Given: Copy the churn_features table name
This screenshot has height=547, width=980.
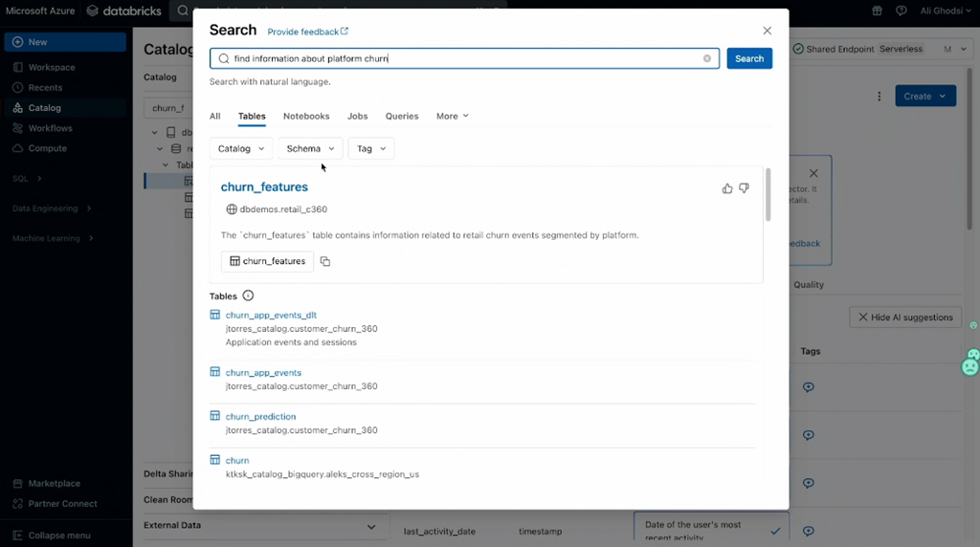Looking at the screenshot, I should click(325, 261).
